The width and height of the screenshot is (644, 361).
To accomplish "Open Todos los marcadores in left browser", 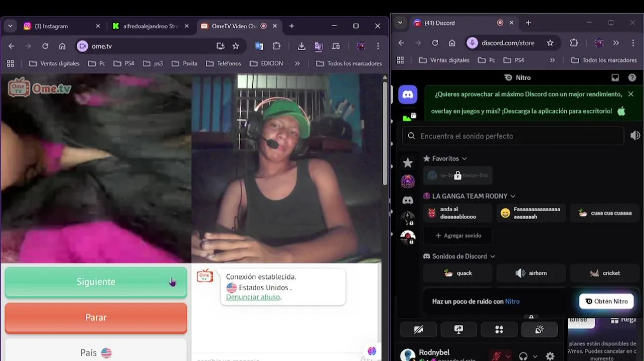I will (x=349, y=64).
